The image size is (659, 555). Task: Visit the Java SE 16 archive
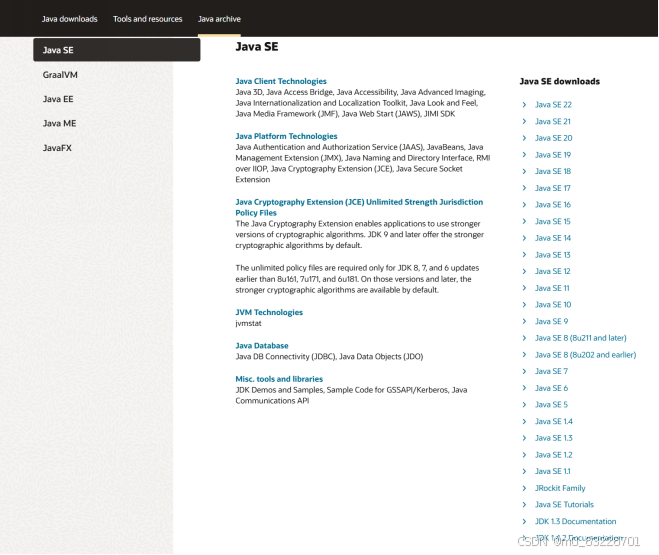(x=553, y=205)
